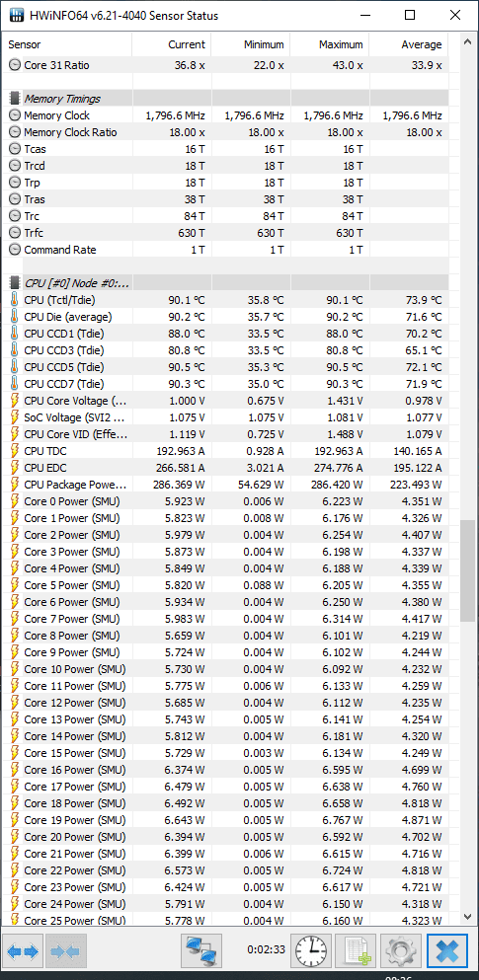Maximize the HWiNFO64 window
Image resolution: width=479 pixels, height=980 pixels.
click(x=410, y=15)
